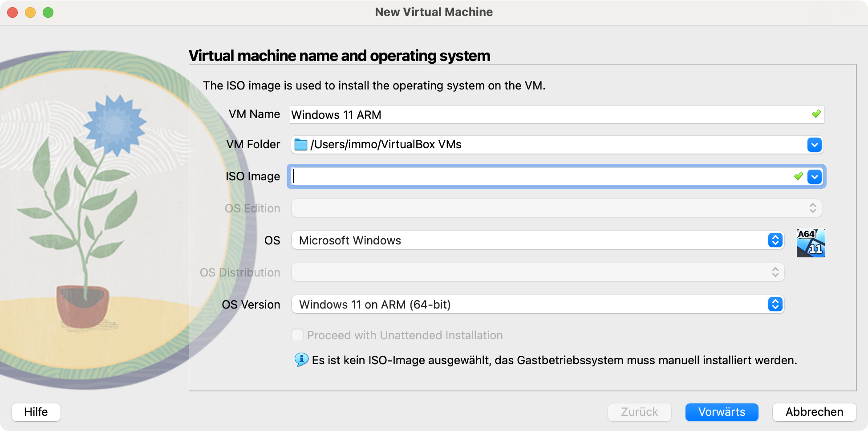Click the green checkmark in VM Name field
This screenshot has width=868, height=431.
(816, 114)
